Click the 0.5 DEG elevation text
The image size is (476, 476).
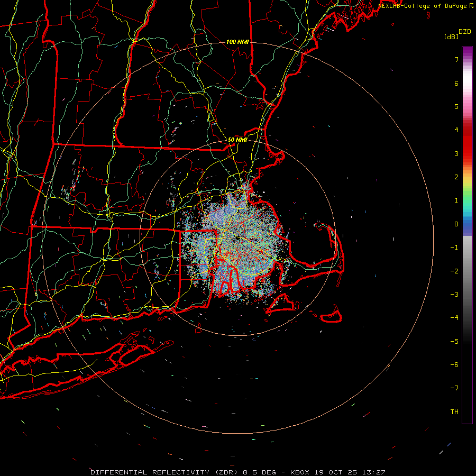(x=259, y=472)
